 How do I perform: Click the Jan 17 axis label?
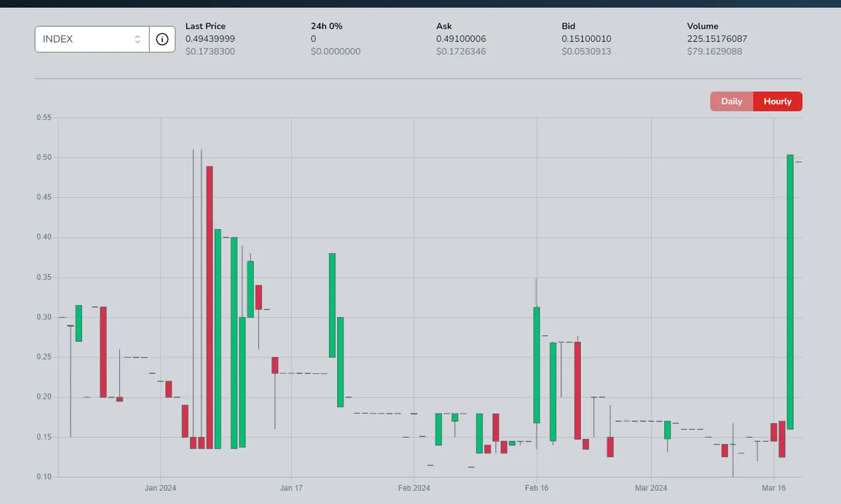(291, 488)
